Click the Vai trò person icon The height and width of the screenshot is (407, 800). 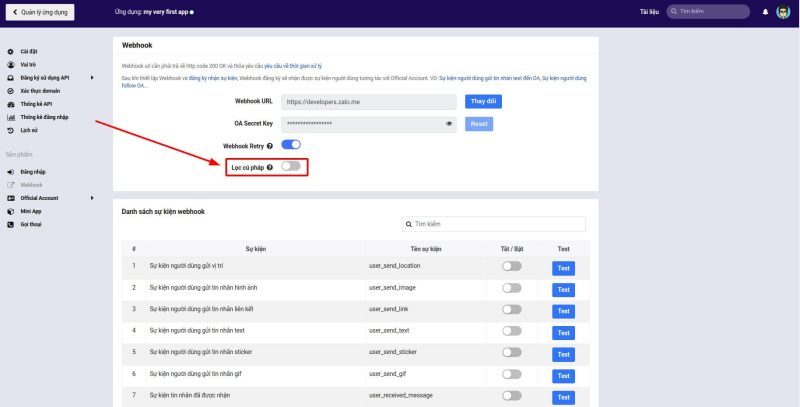click(11, 65)
